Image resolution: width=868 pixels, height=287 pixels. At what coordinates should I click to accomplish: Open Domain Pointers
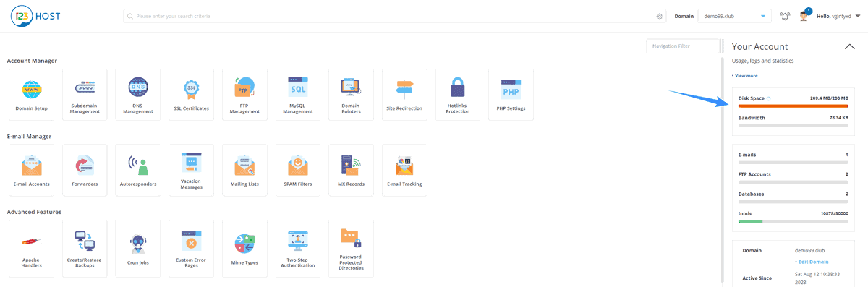click(351, 95)
